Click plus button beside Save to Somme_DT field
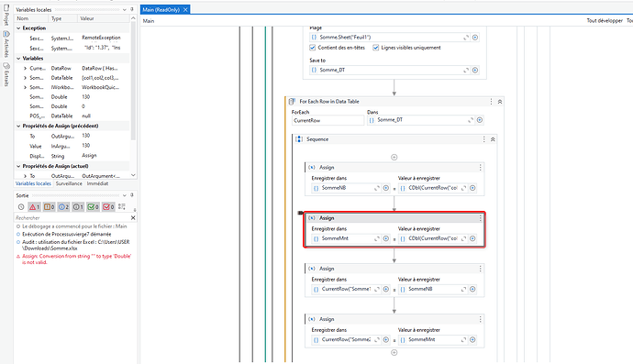633x364 pixels. click(475, 70)
